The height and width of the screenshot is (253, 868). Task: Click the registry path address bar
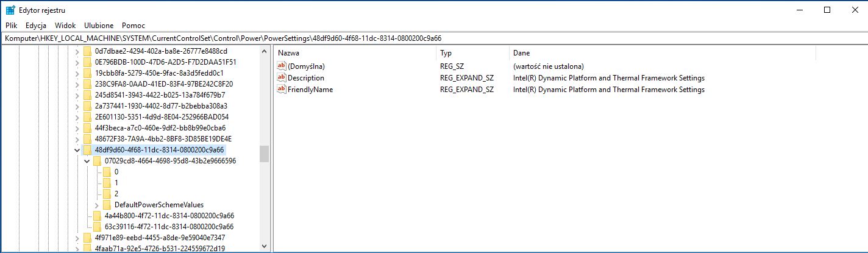click(427, 38)
